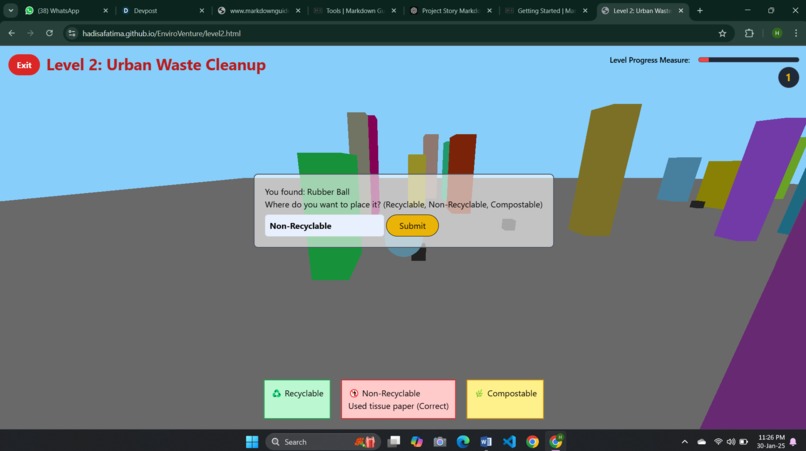This screenshot has height=451, width=806.
Task: Select the pink Non-Recyclable bin
Action: (398, 399)
